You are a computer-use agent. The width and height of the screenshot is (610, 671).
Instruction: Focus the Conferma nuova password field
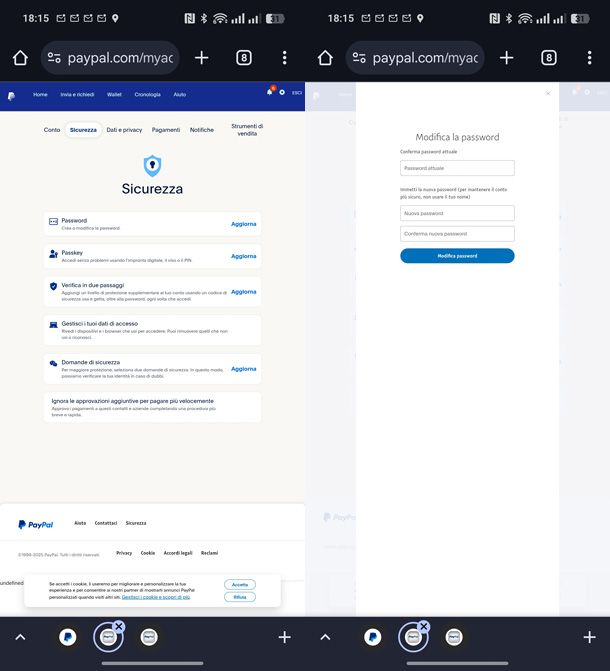(x=457, y=234)
